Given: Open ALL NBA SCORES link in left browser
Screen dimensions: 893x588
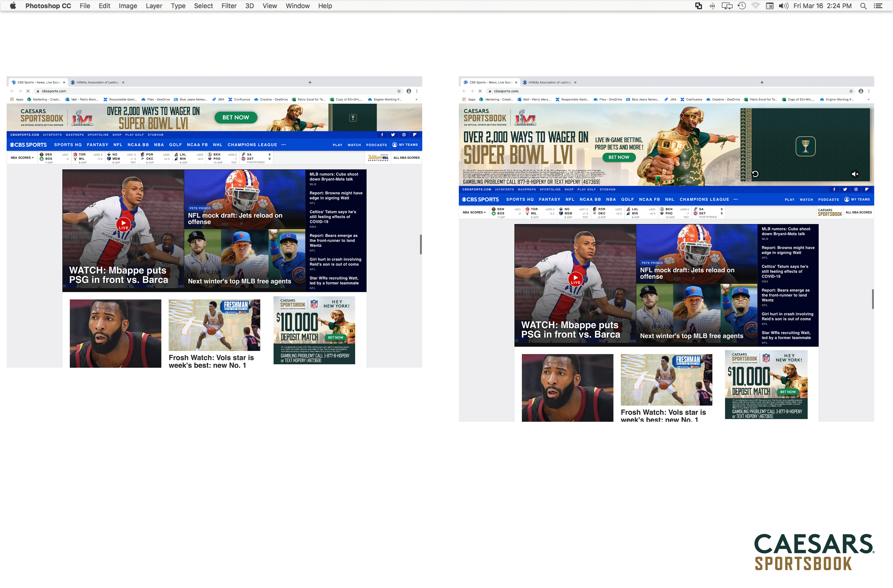Looking at the screenshot, I should coord(406,158).
